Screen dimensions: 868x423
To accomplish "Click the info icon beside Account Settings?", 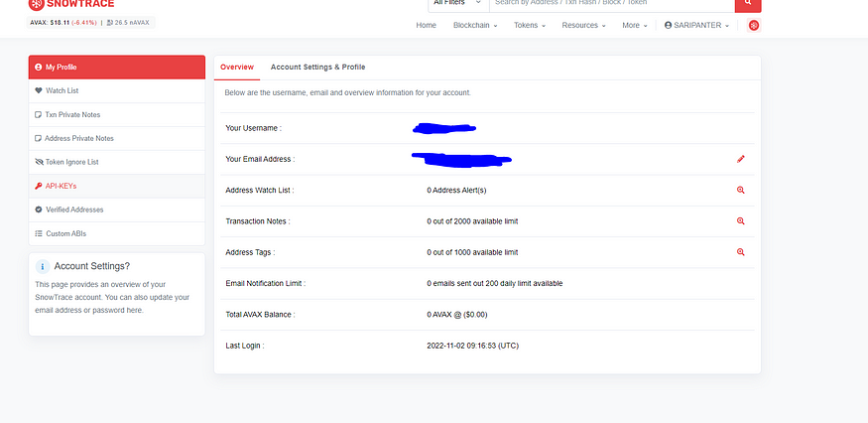I will 43,267.
